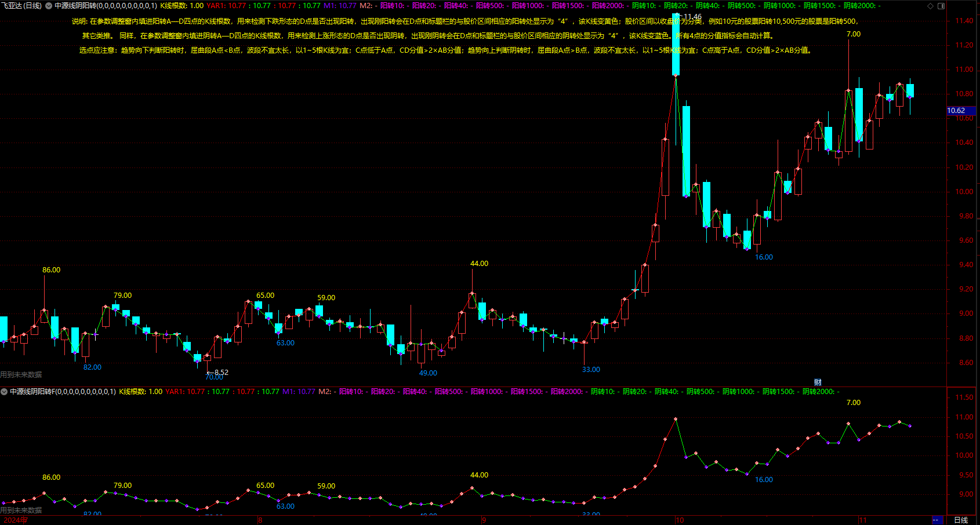Click the 44.00 label in the lower panel
980x525 pixels.
click(479, 475)
